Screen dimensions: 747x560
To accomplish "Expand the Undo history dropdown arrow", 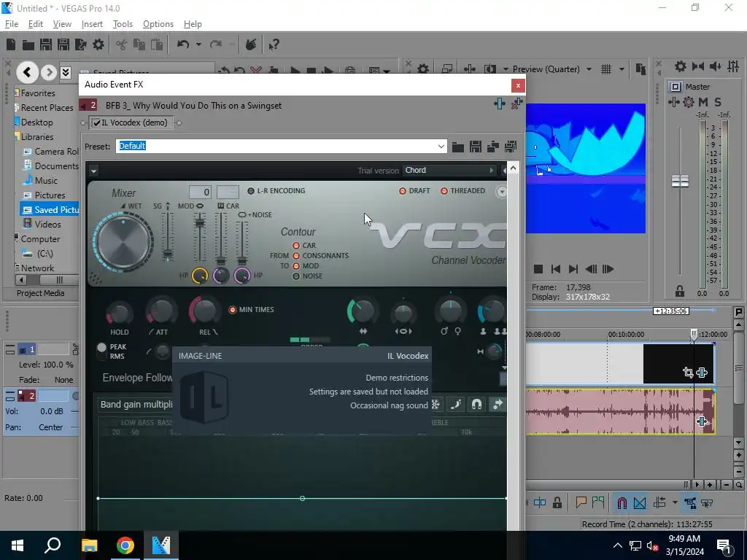I will pyautogui.click(x=198, y=44).
